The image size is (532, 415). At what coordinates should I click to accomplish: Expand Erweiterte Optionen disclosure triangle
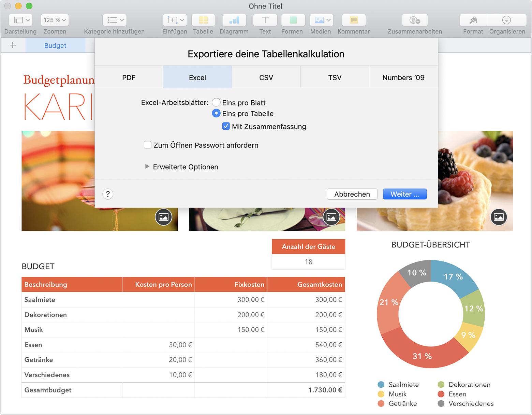click(147, 167)
